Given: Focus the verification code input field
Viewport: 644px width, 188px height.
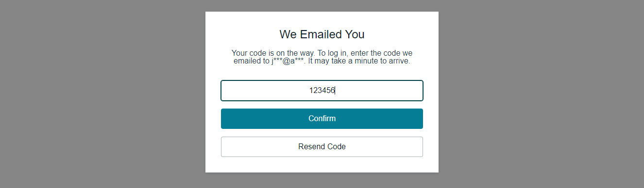Looking at the screenshot, I should [322, 91].
